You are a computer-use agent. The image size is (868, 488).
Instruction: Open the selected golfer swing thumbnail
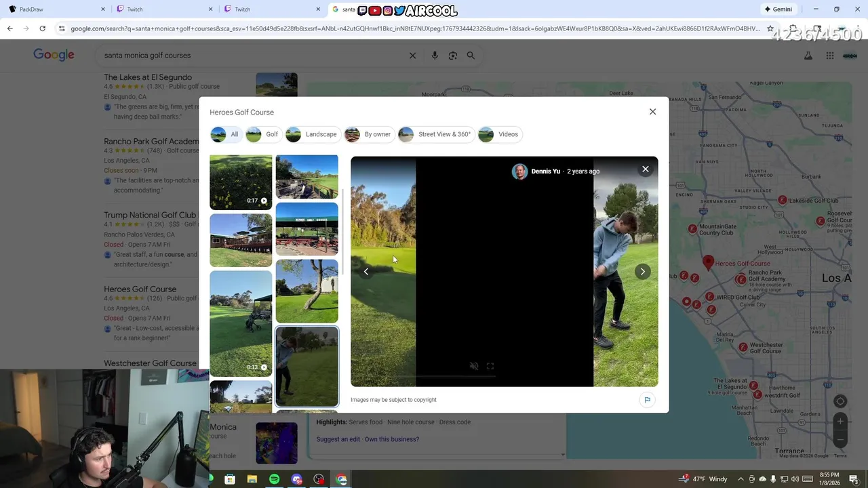307,367
